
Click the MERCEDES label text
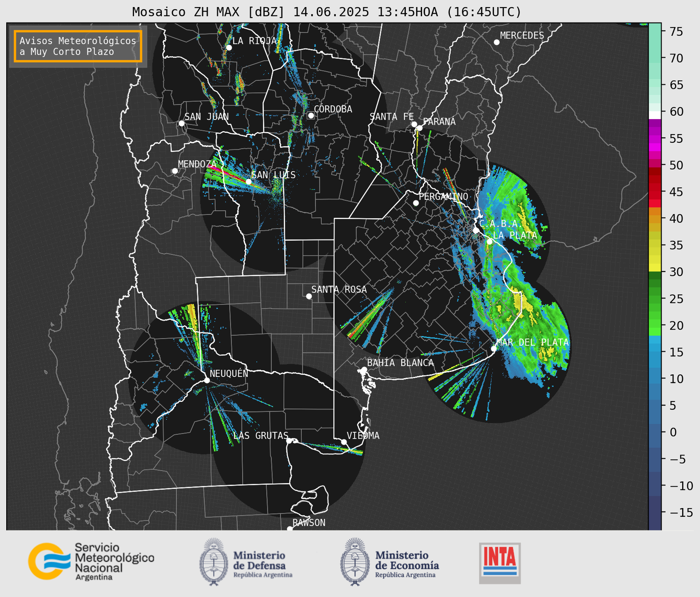[522, 36]
